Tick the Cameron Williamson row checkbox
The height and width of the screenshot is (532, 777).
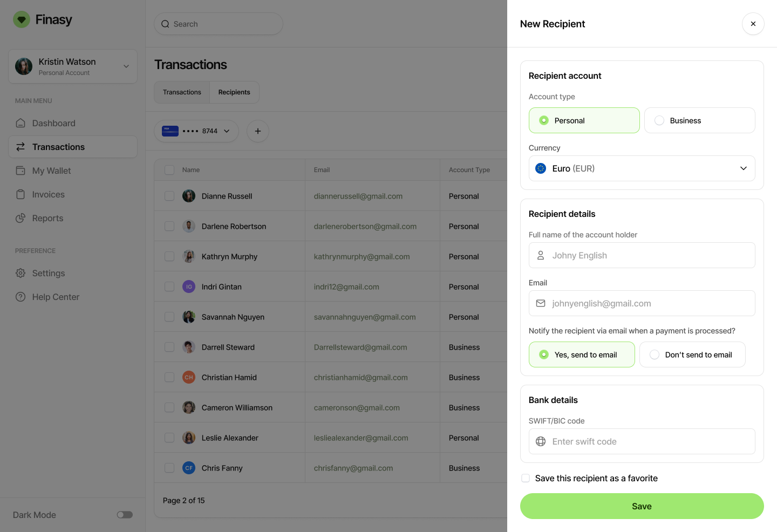pyautogui.click(x=169, y=407)
